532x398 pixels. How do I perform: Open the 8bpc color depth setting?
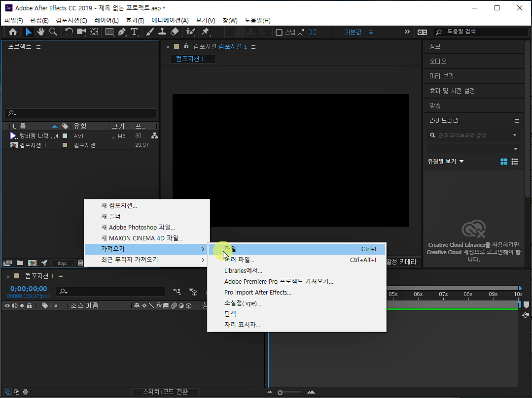[x=63, y=264]
